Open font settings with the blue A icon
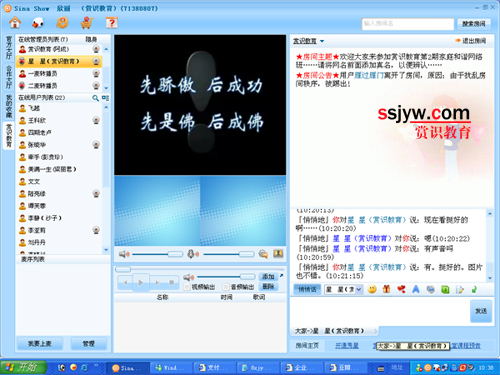This screenshot has width=500, height=375. [416, 289]
